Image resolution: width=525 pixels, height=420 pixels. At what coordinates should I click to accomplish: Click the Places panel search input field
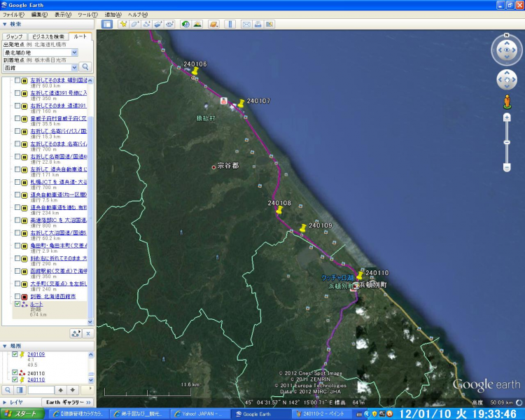(x=41, y=390)
